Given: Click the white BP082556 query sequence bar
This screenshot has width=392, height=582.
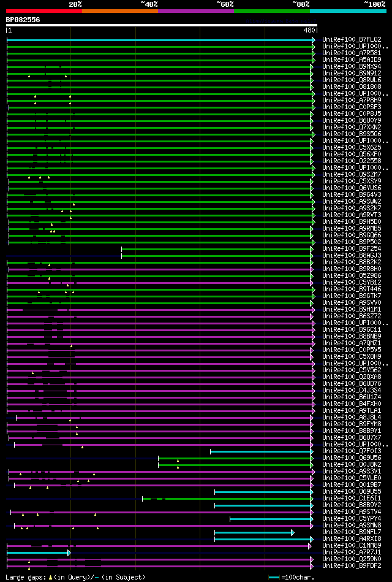Looking at the screenshot, I should pyautogui.click(x=161, y=25).
